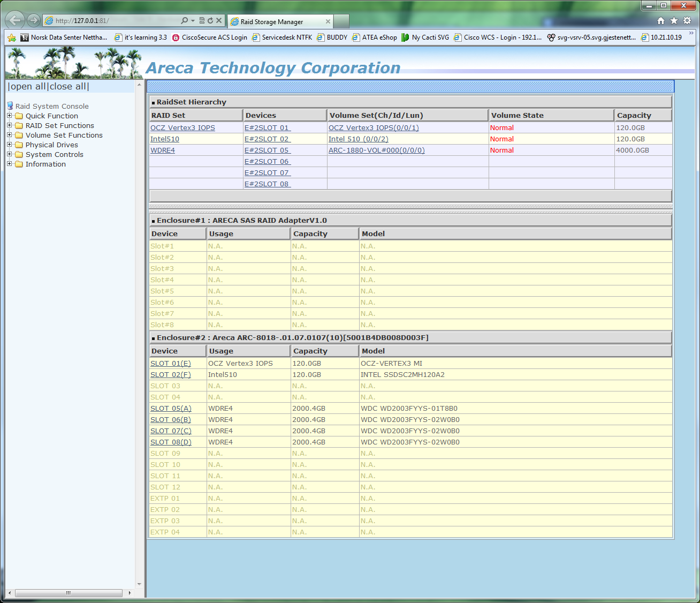
Task: Open the svg-vsrv-05 bookmark
Action: (x=591, y=37)
